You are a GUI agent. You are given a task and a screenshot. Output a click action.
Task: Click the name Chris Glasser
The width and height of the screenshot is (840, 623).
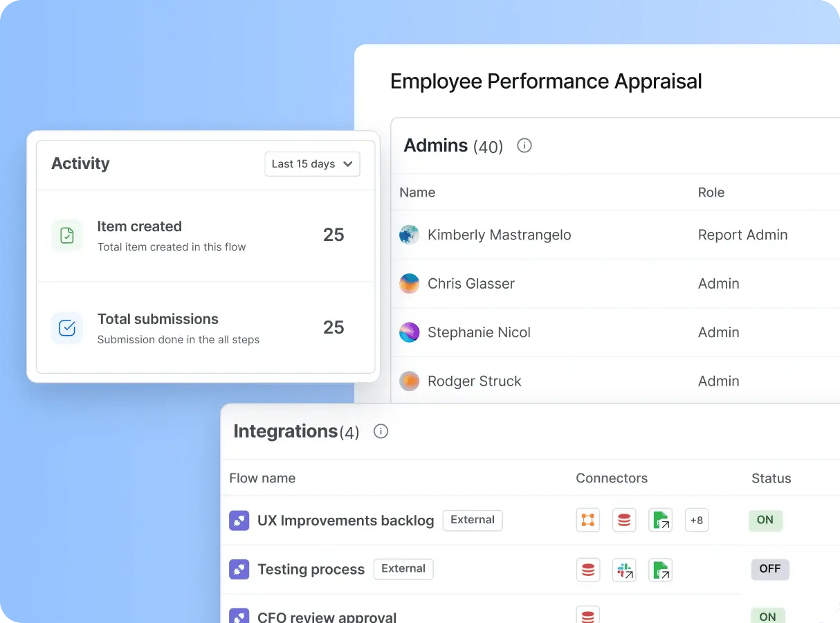coord(471,284)
